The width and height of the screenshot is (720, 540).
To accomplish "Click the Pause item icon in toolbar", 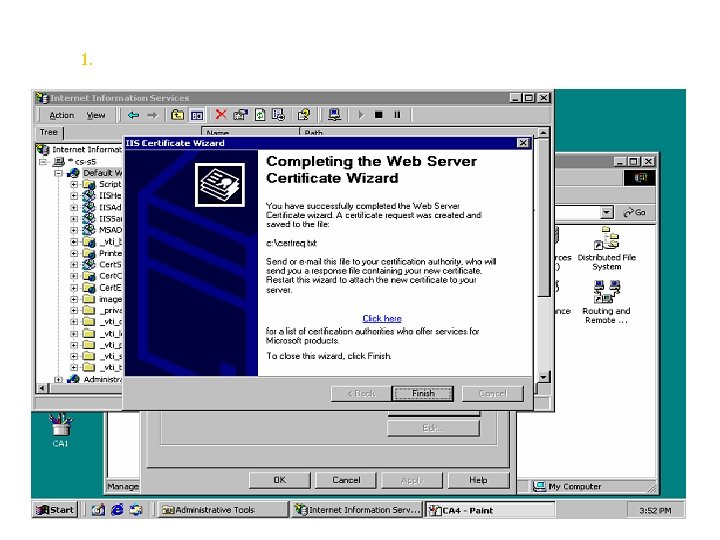I will click(x=397, y=115).
